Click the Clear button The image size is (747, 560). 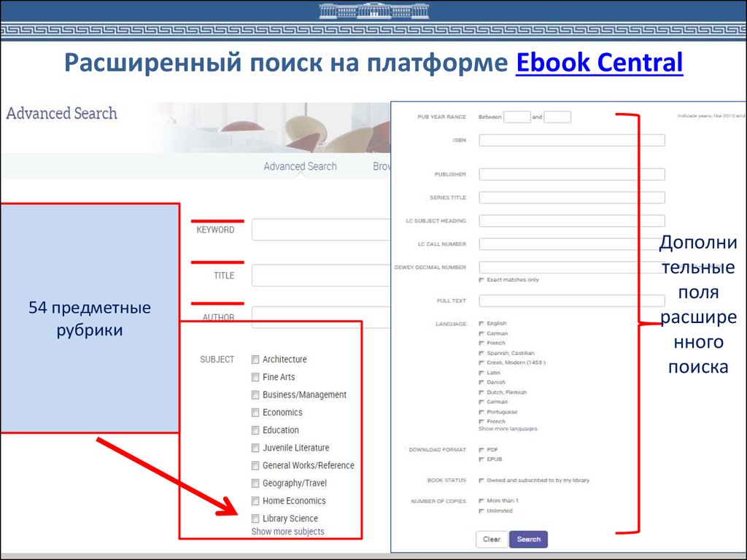point(492,539)
